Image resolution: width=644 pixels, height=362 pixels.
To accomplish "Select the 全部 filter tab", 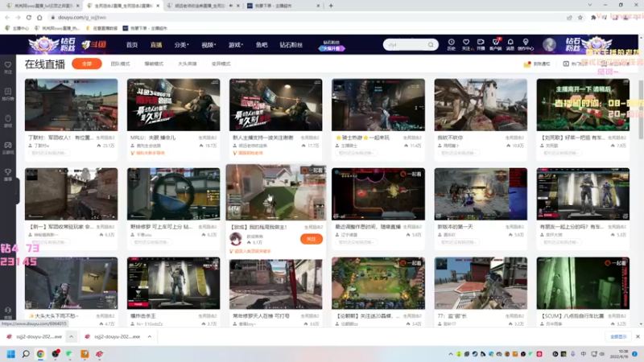I will 87,64.
